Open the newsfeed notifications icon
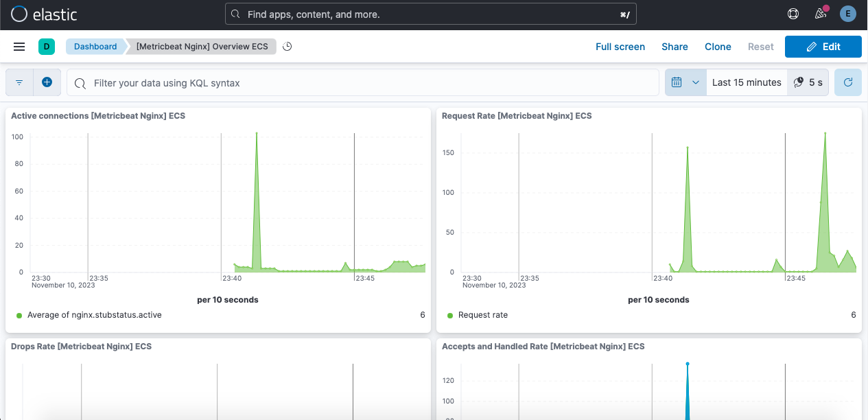The width and height of the screenshot is (868, 420). [x=820, y=14]
